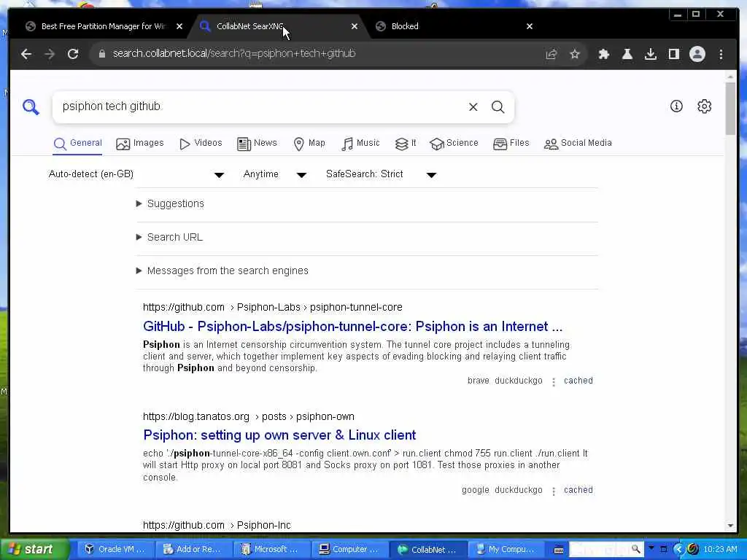The height and width of the screenshot is (560, 747).
Task: Open the Chrome three-dot menu
Action: pos(721,54)
